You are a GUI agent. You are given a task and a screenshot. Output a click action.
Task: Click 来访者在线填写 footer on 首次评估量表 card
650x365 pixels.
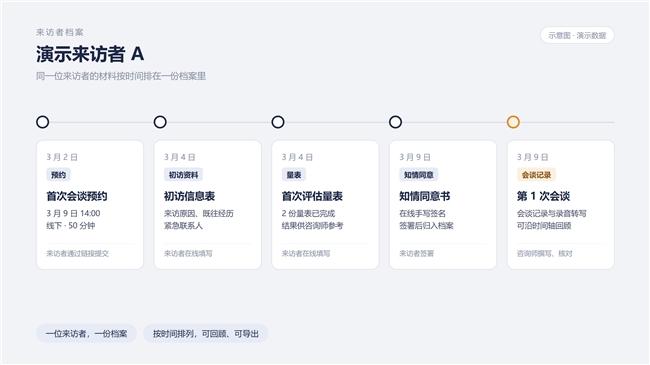(x=306, y=253)
